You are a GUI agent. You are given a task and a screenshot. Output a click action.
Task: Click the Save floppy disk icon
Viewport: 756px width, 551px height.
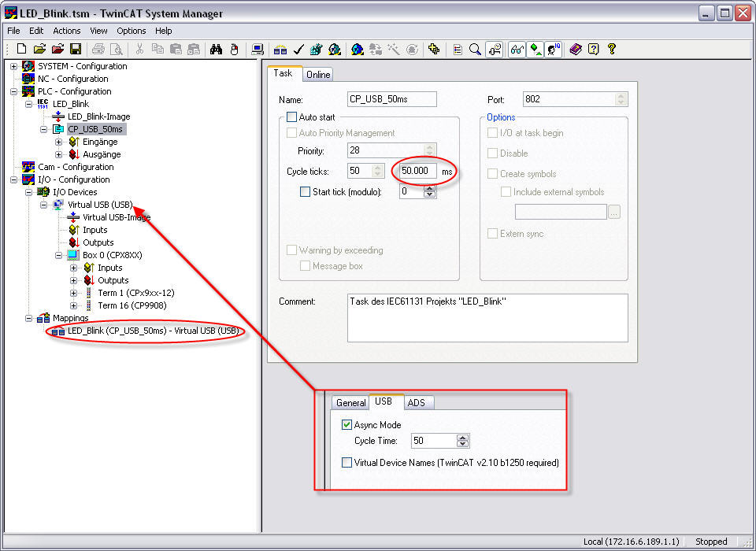tap(76, 49)
